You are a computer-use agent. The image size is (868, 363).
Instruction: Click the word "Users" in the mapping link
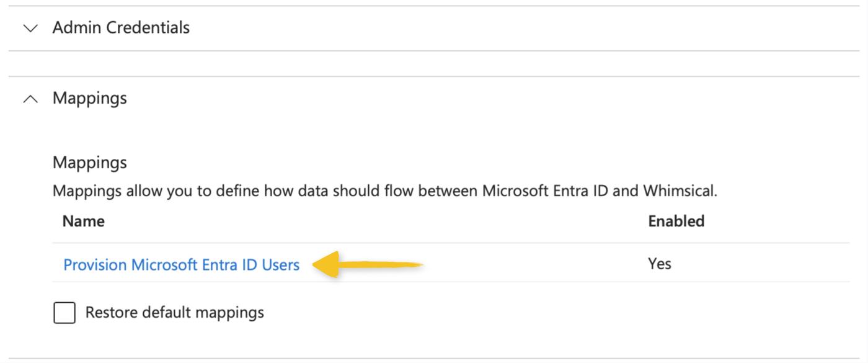coord(280,265)
